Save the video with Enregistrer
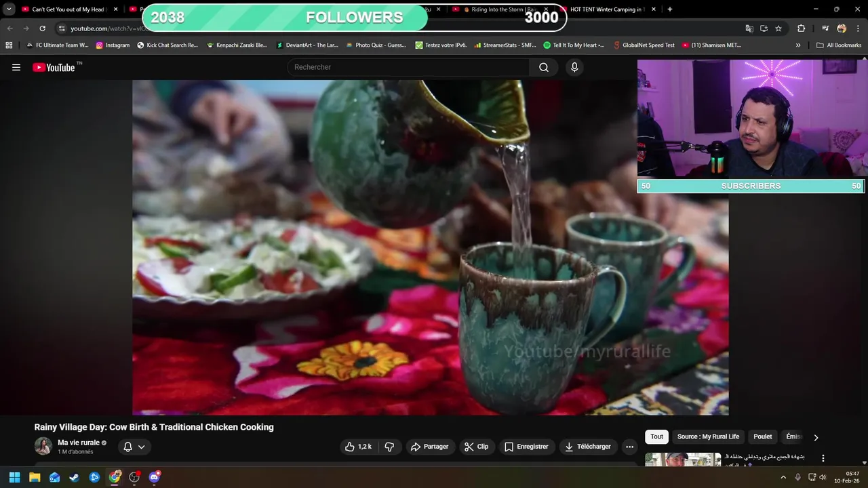The image size is (868, 488). point(526,447)
